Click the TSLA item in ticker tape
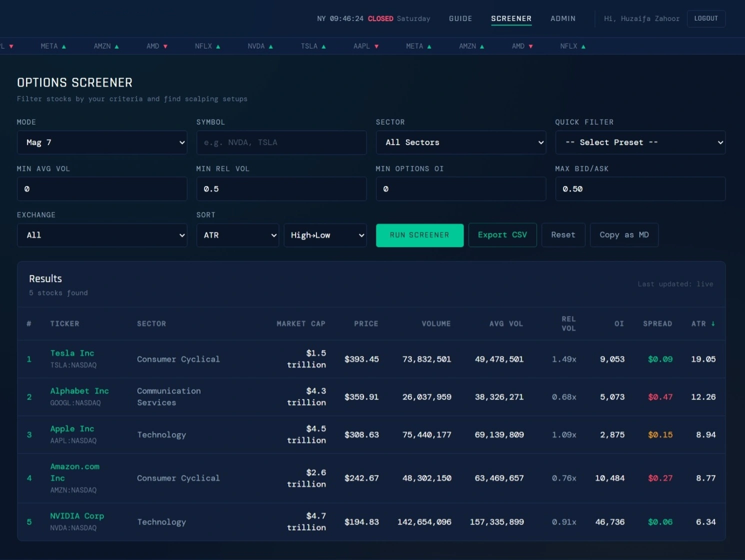This screenshot has height=560, width=745. click(x=313, y=46)
